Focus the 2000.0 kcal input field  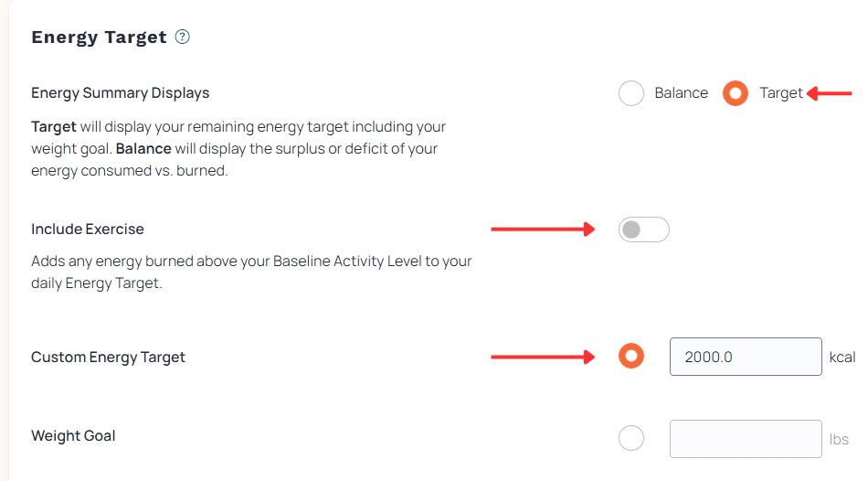click(746, 357)
